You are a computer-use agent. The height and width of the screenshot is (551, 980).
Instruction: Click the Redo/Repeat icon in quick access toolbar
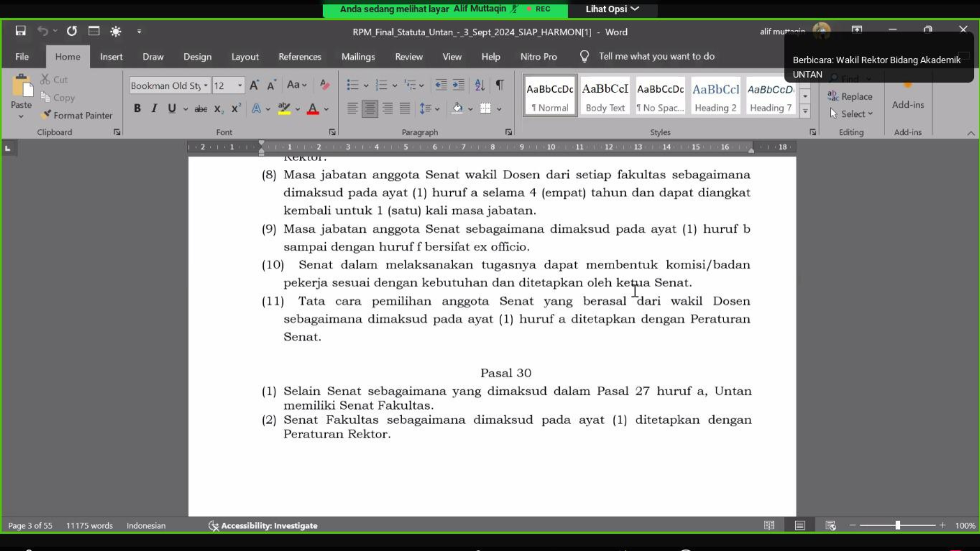point(71,31)
